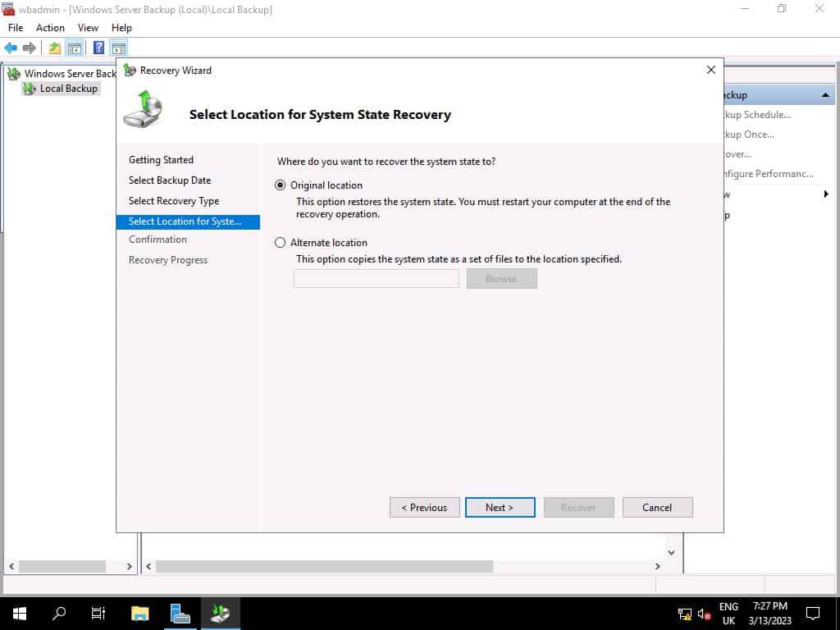This screenshot has width=840, height=630.
Task: Click the Cancel button
Action: [x=657, y=507]
